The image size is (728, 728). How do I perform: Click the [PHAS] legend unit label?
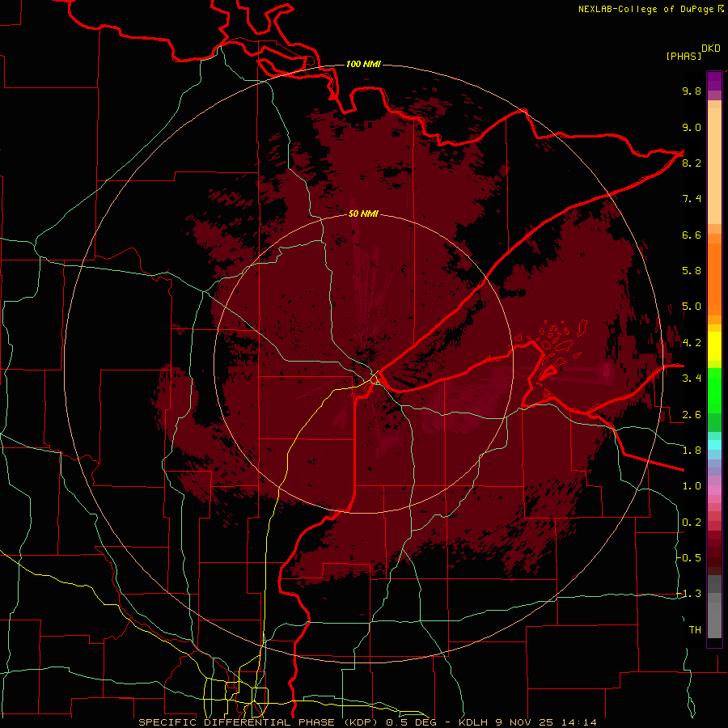click(684, 56)
